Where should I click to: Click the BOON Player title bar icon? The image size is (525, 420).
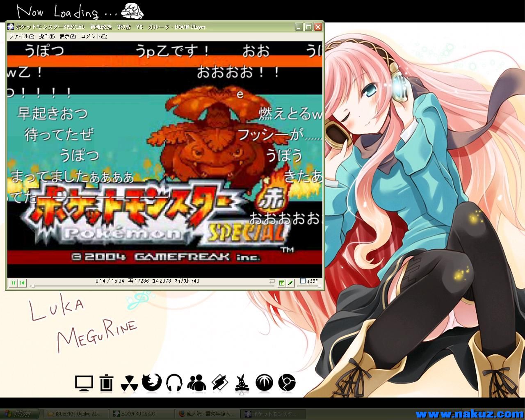(x=11, y=27)
